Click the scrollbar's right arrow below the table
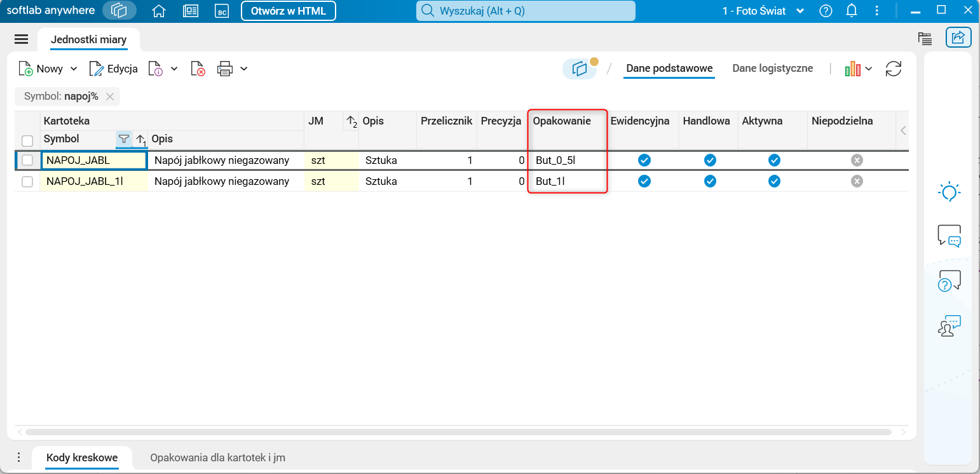The width and height of the screenshot is (980, 474). (x=904, y=432)
